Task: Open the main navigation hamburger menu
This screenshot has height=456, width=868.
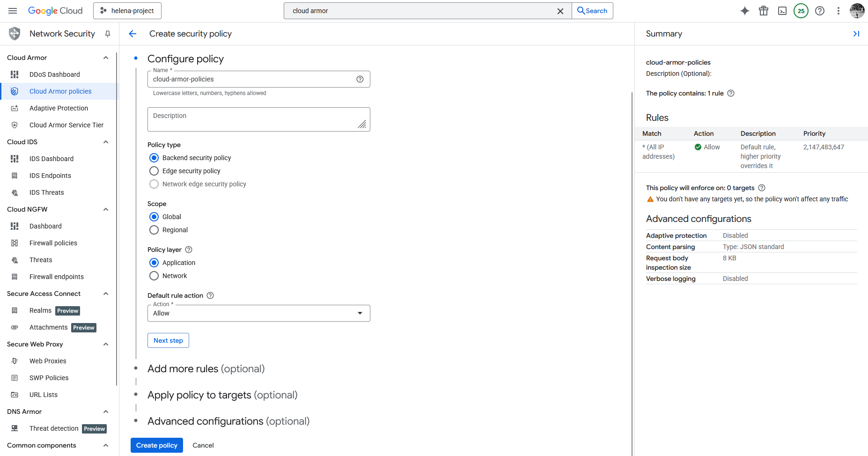Action: tap(13, 11)
